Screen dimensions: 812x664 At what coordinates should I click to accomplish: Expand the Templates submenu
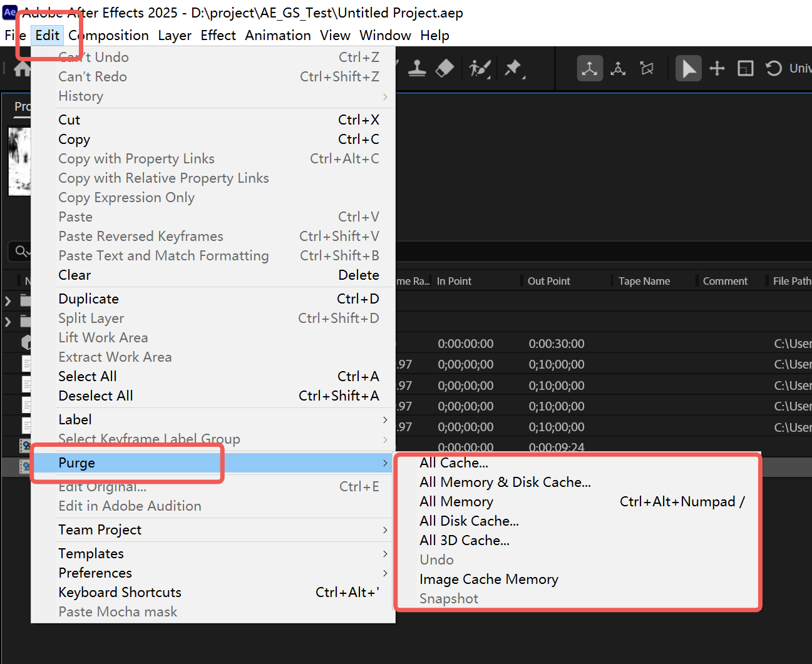pos(213,553)
